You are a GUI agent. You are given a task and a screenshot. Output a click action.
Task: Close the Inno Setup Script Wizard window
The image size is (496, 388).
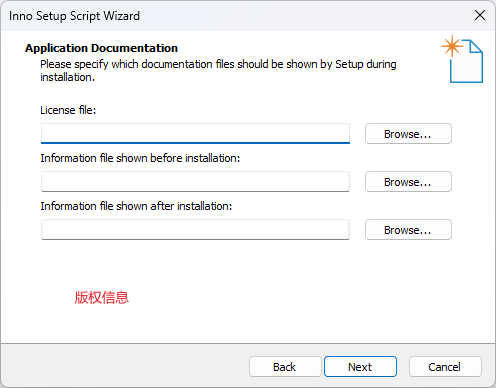480,15
